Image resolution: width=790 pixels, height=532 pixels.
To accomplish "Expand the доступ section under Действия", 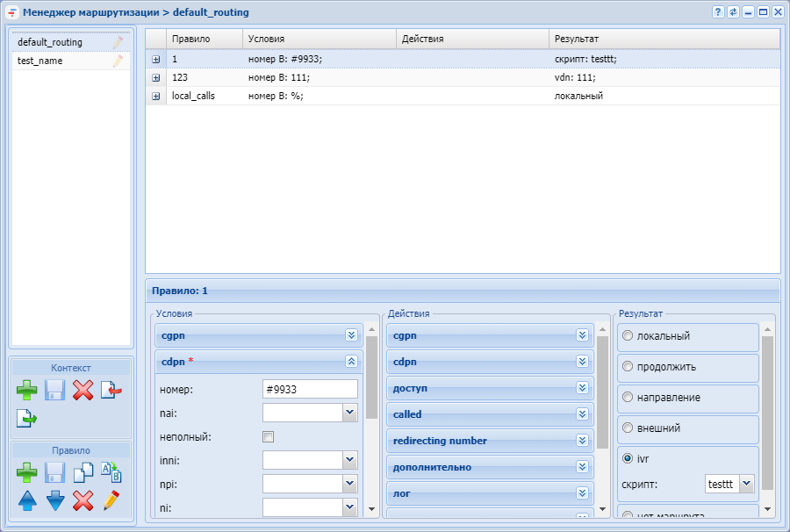I will pos(582,388).
